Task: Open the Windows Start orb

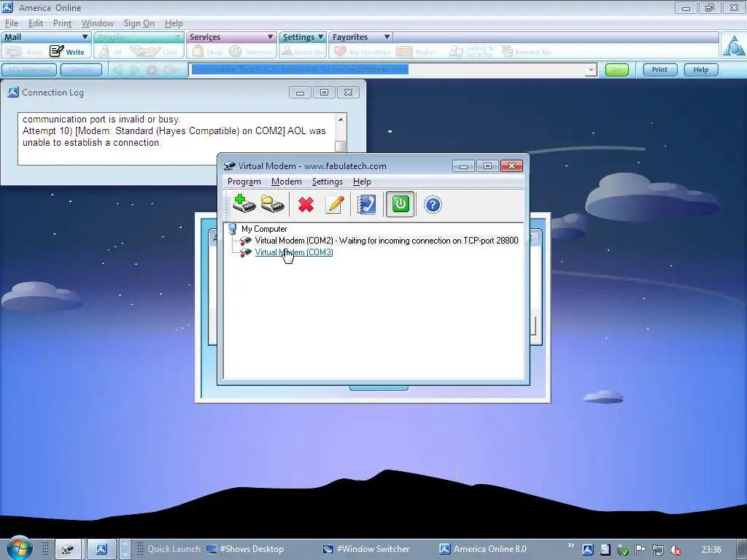Action: 19,548
